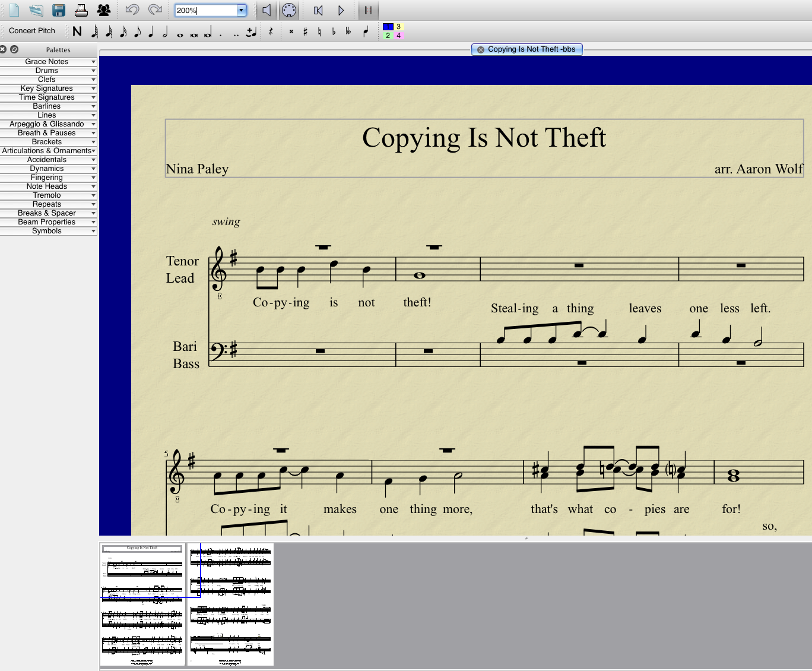Apply a double sharp accidental

291,31
